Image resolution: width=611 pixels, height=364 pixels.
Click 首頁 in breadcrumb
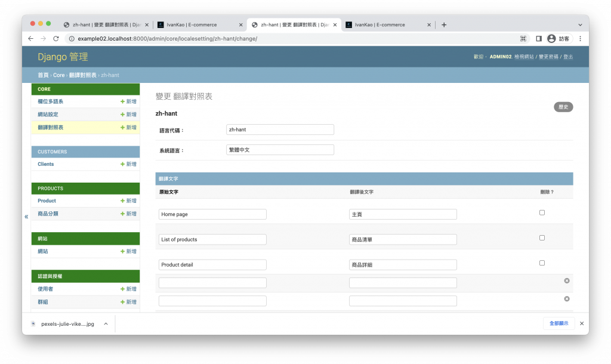point(43,75)
